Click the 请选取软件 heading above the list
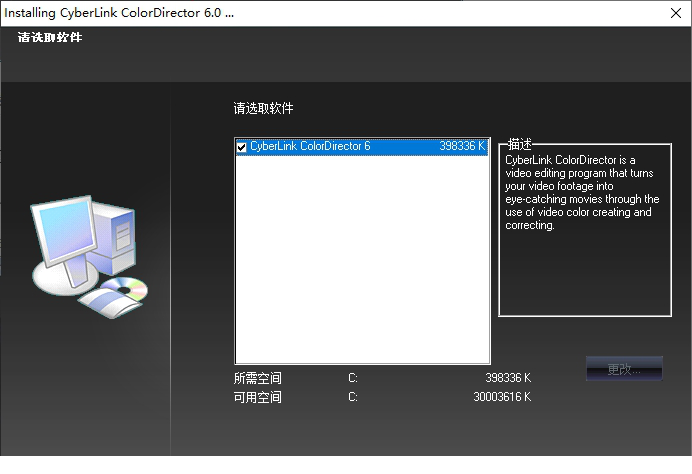This screenshot has width=692, height=474. [263, 109]
